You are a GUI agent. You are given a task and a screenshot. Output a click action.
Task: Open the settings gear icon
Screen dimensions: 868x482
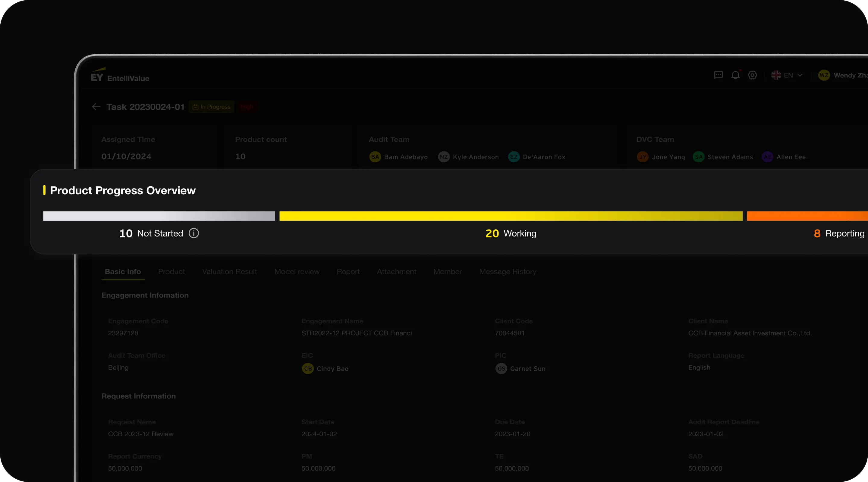[x=753, y=75]
